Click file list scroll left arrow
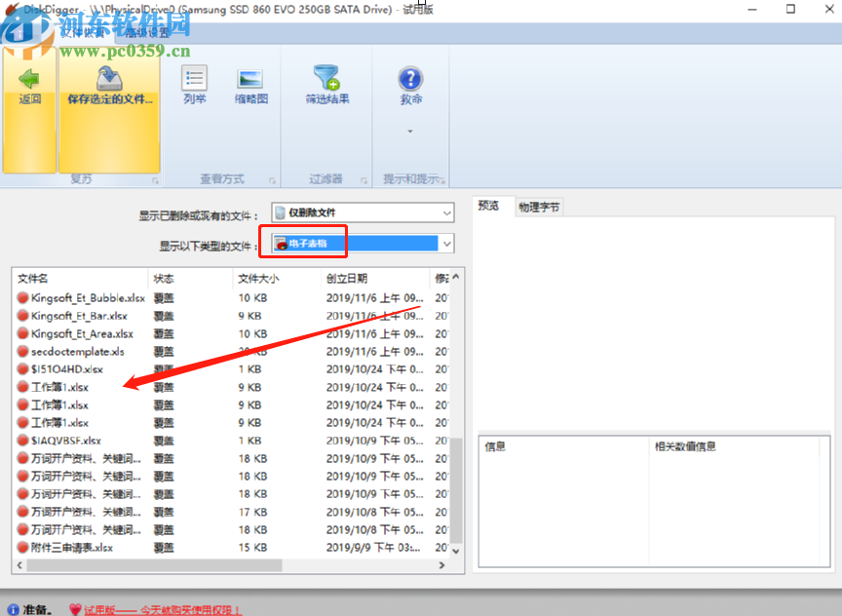 [x=19, y=565]
